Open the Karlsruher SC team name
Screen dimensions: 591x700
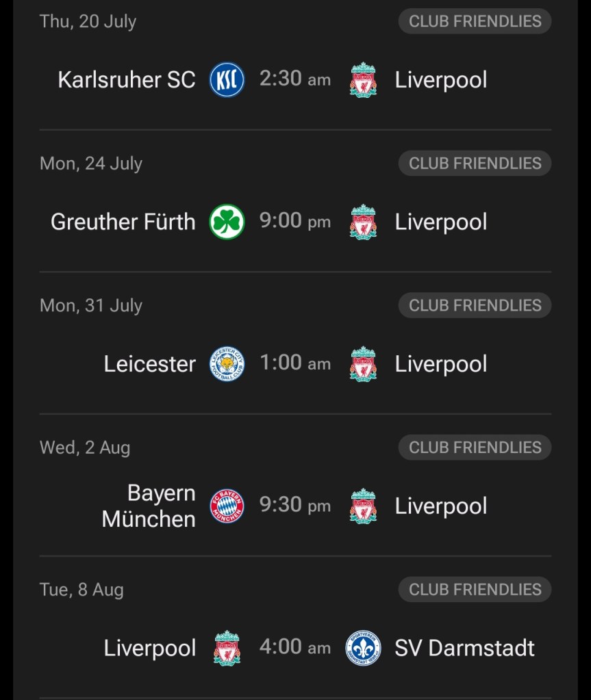point(127,79)
